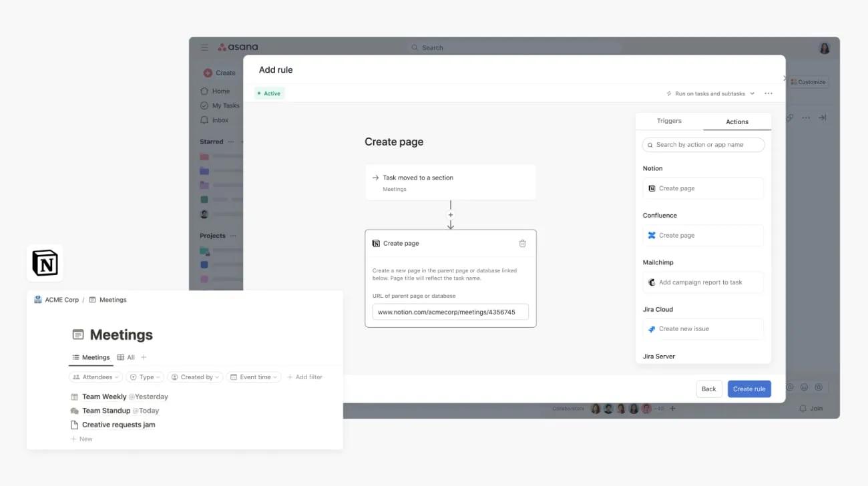Open the Attendees filter dropdown
This screenshot has width=868, height=486.
[95, 377]
